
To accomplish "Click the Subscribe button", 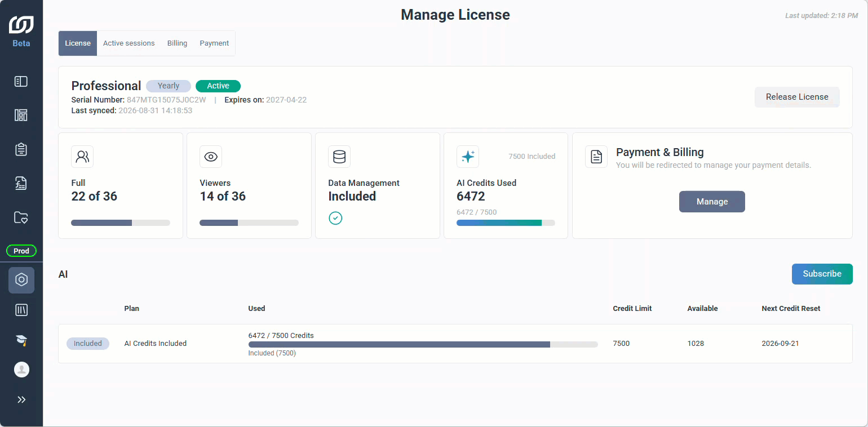I will click(x=822, y=274).
